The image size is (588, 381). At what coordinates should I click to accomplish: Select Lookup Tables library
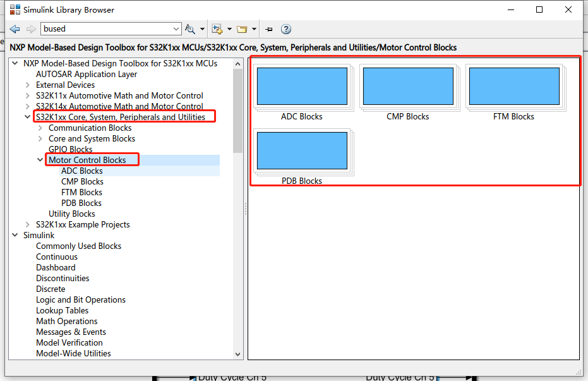[x=63, y=310]
